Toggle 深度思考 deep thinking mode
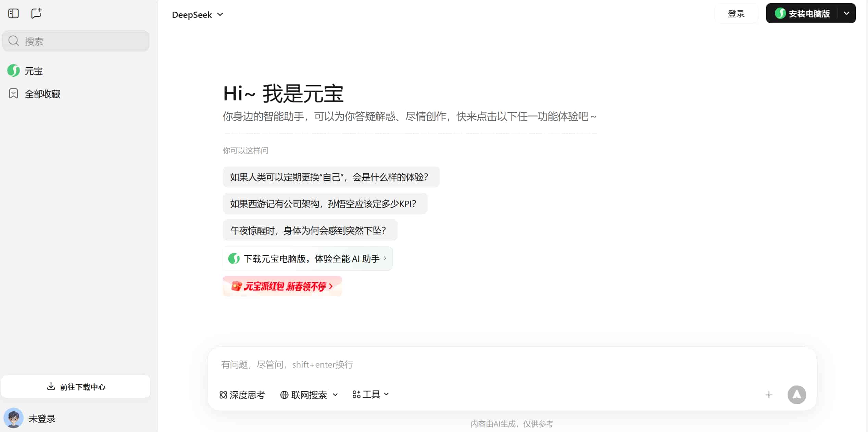868x432 pixels. click(242, 395)
